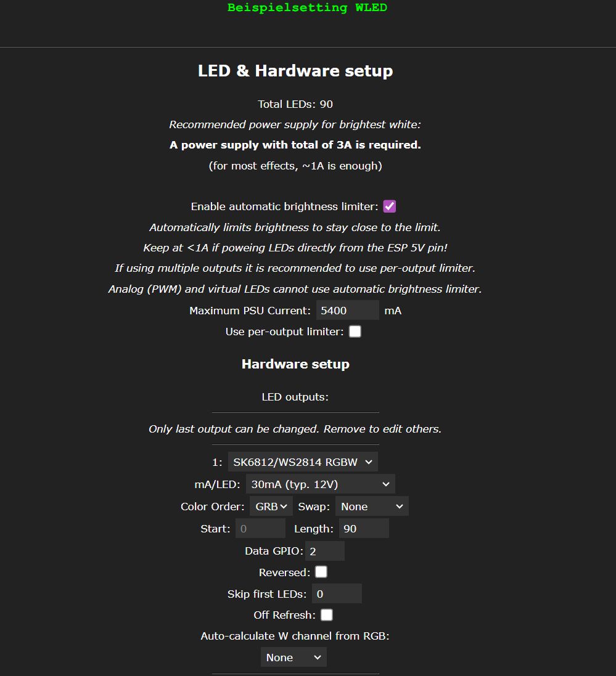Focus the Length input field
This screenshot has height=676, width=616.
(363, 529)
